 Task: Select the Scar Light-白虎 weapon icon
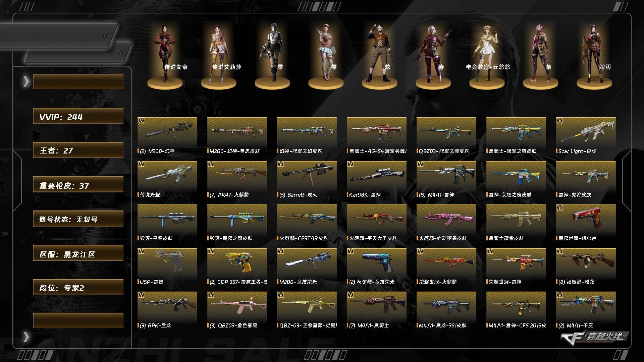coord(586,132)
